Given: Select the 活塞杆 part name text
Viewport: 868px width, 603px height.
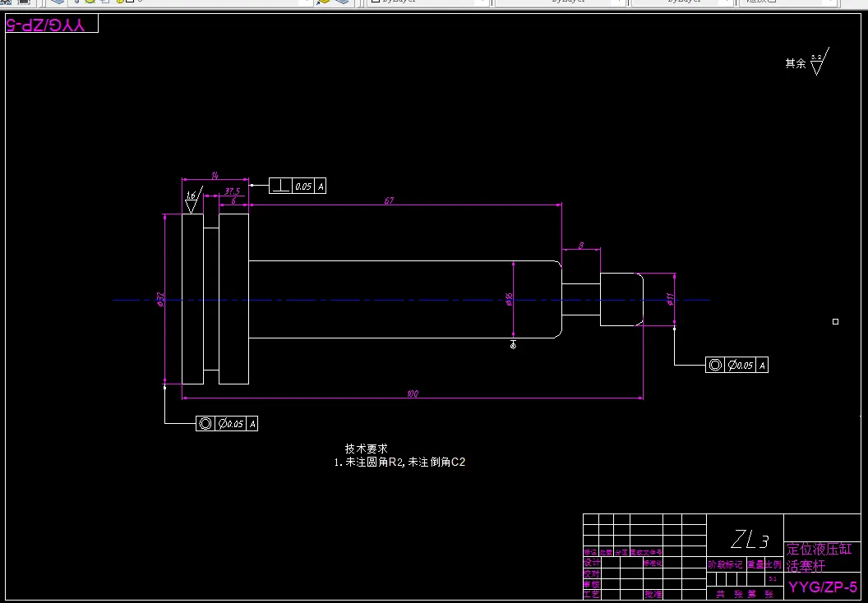Looking at the screenshot, I should [806, 565].
